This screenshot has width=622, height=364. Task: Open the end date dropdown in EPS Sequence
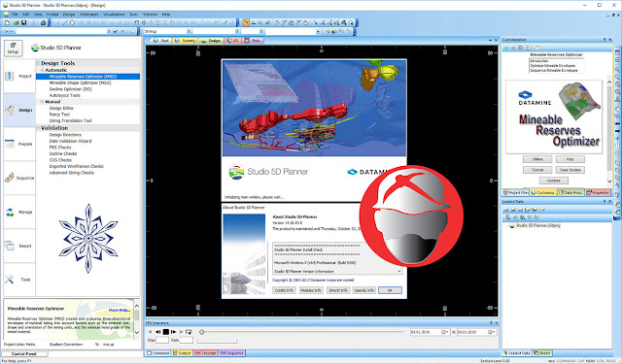492,332
